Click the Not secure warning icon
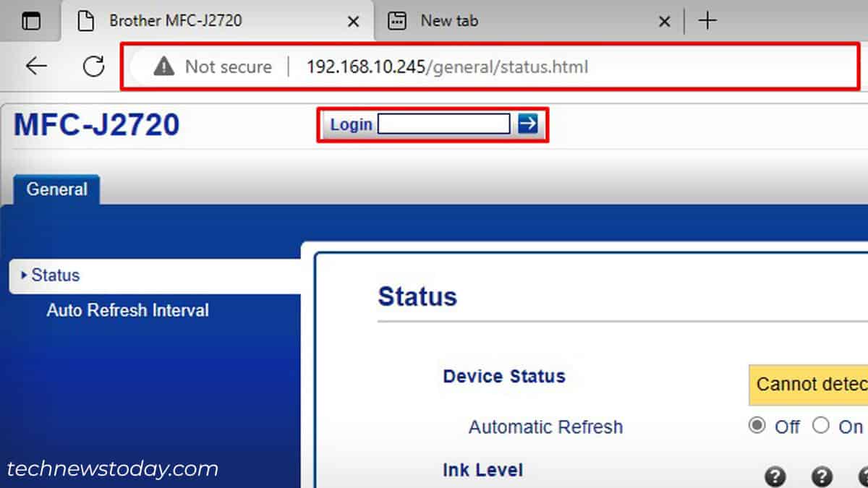Screen dimensions: 868x488 [164, 67]
